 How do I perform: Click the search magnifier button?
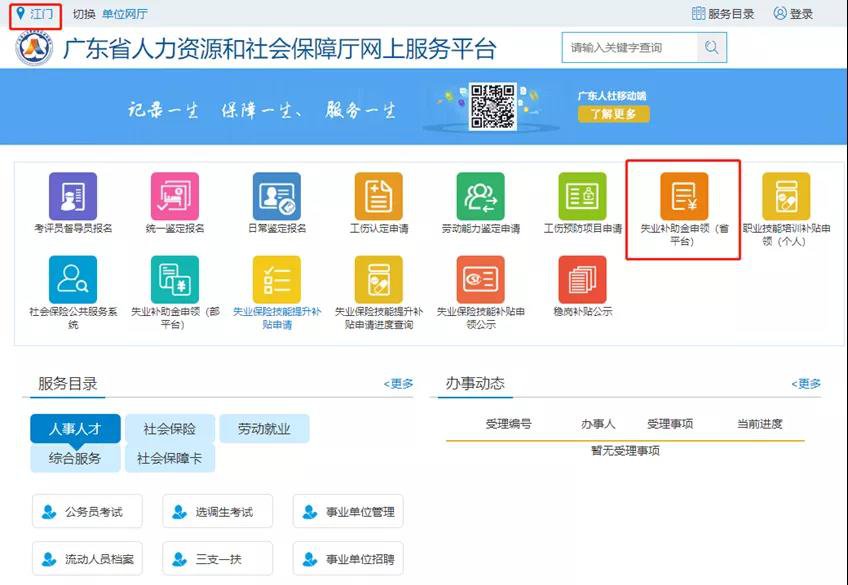[x=711, y=47]
